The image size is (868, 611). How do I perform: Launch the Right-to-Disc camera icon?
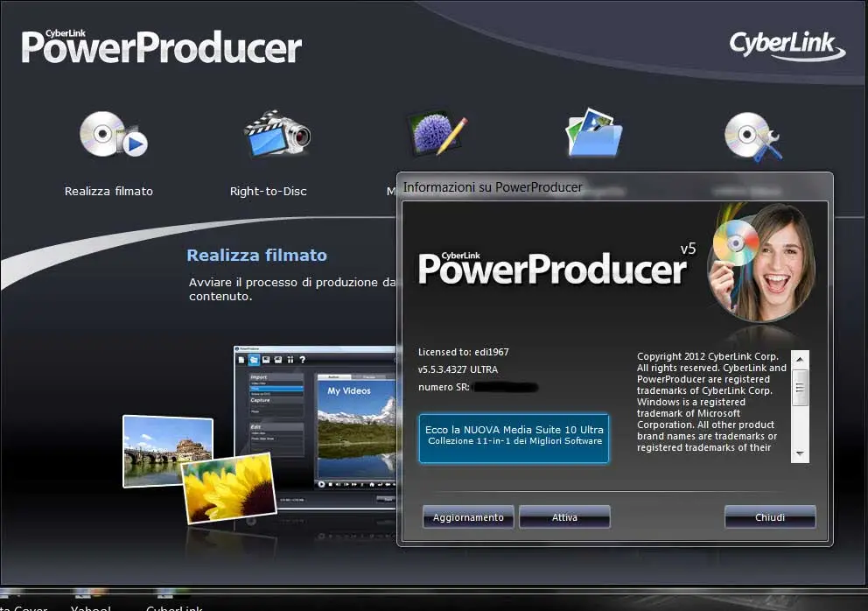(x=277, y=134)
